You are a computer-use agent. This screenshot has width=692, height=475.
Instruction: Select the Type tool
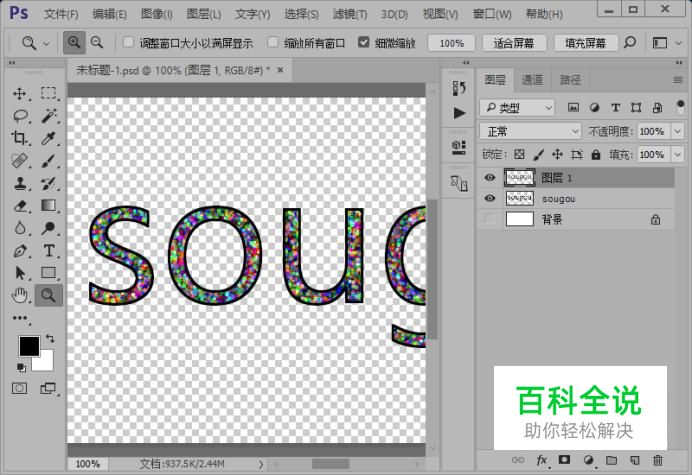click(49, 251)
